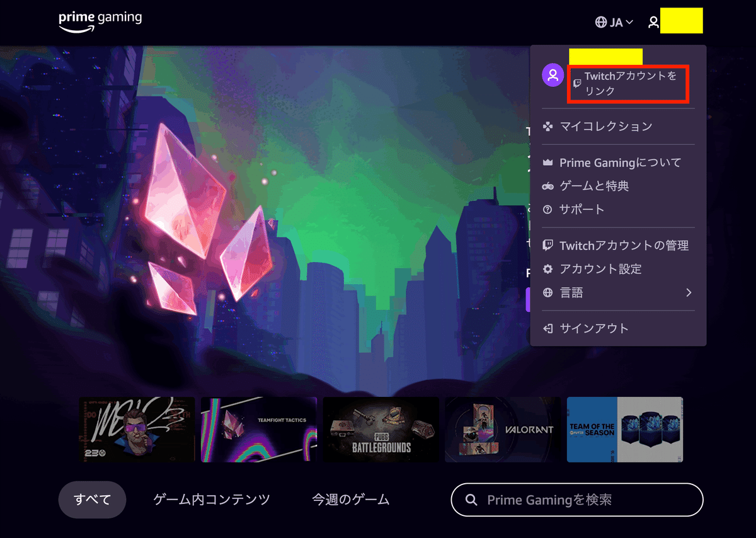Click the gamepad icon for ゲームと特典

pos(548,186)
